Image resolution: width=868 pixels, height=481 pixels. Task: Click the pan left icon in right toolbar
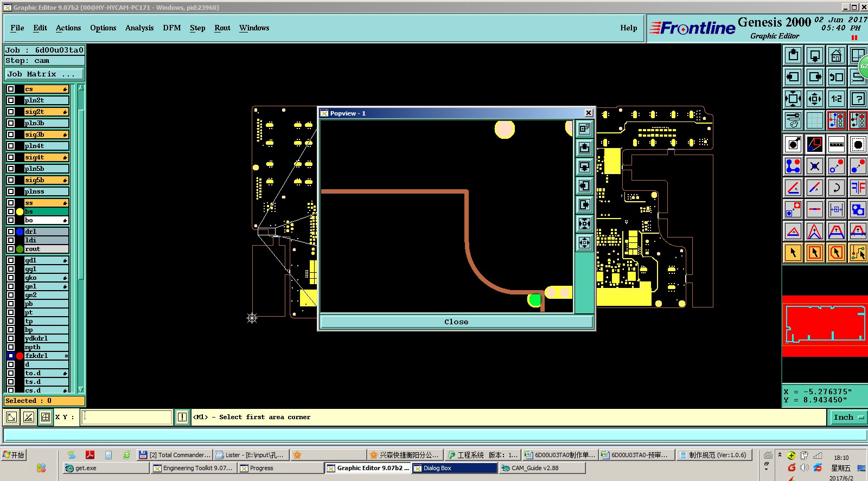point(793,77)
